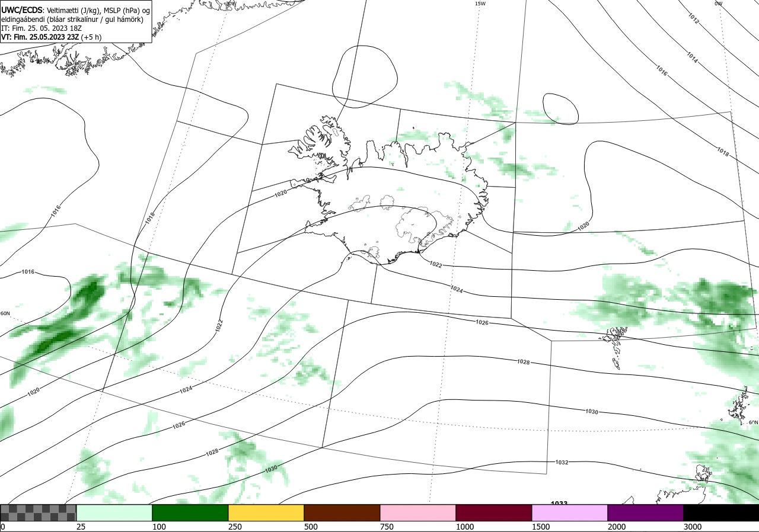Click the "1032" isobar label
The width and height of the screenshot is (759, 532).
point(562,462)
